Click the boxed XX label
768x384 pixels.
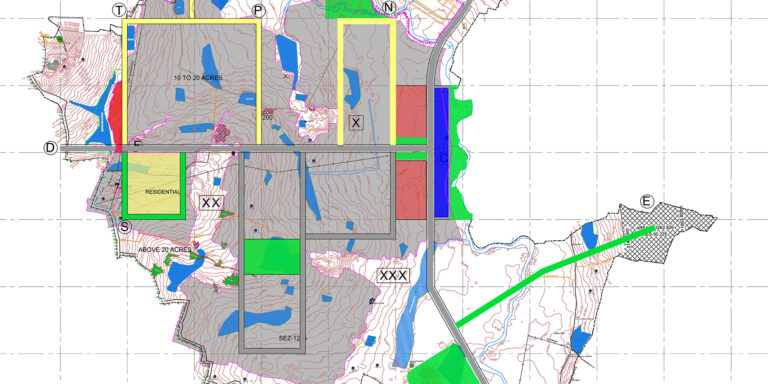(x=211, y=202)
